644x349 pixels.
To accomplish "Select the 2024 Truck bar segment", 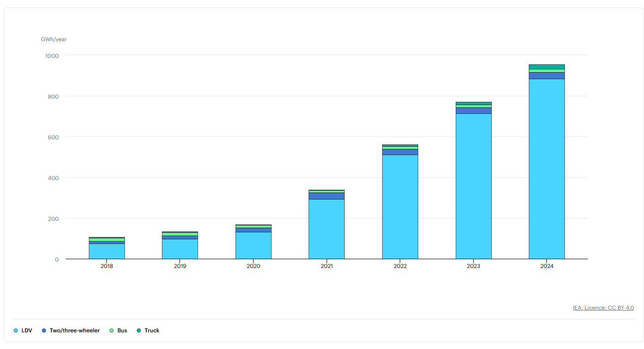I will [547, 67].
